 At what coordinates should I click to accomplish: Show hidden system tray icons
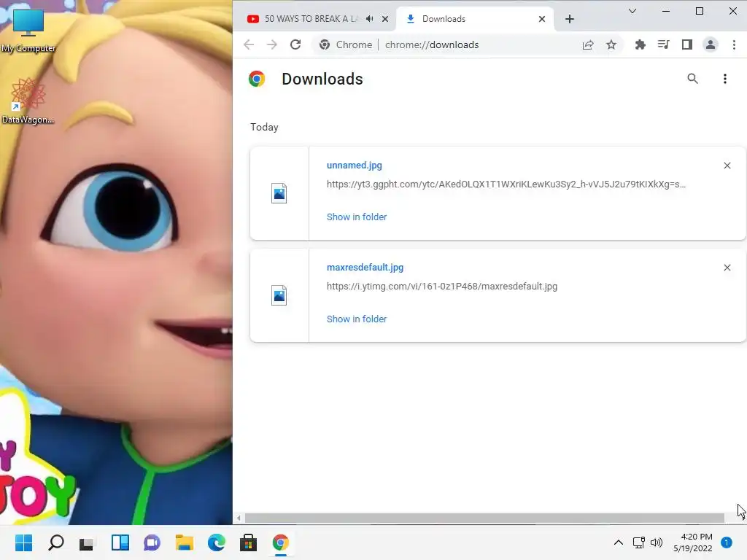point(618,542)
